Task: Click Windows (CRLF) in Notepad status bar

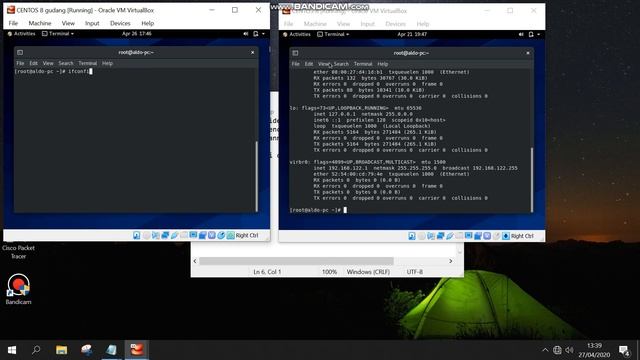Action: tap(368, 272)
